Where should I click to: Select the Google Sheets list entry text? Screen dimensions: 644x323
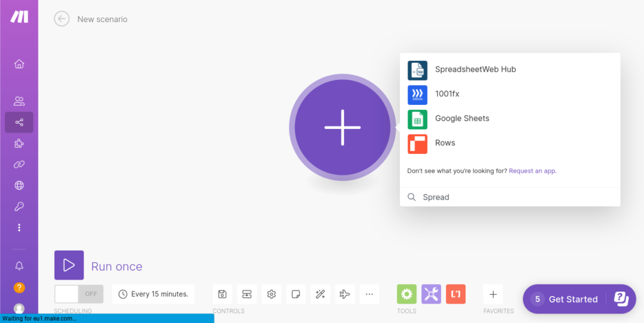tap(462, 119)
